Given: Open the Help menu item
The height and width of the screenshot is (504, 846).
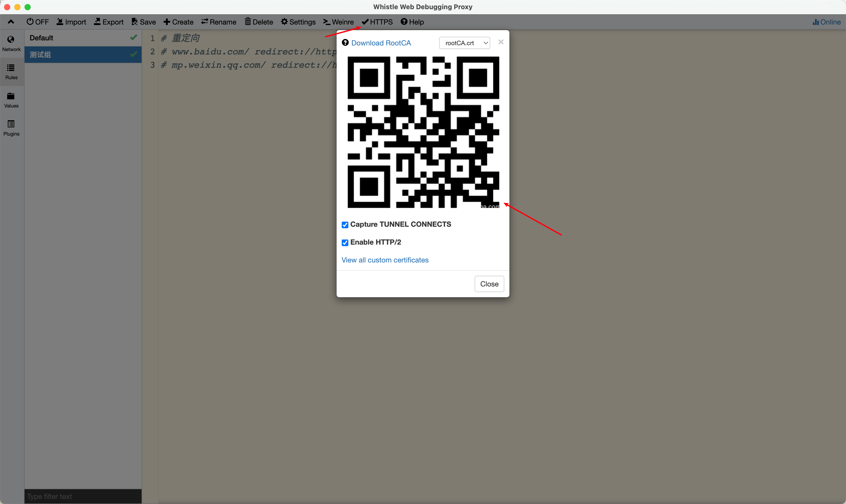Looking at the screenshot, I should [412, 22].
